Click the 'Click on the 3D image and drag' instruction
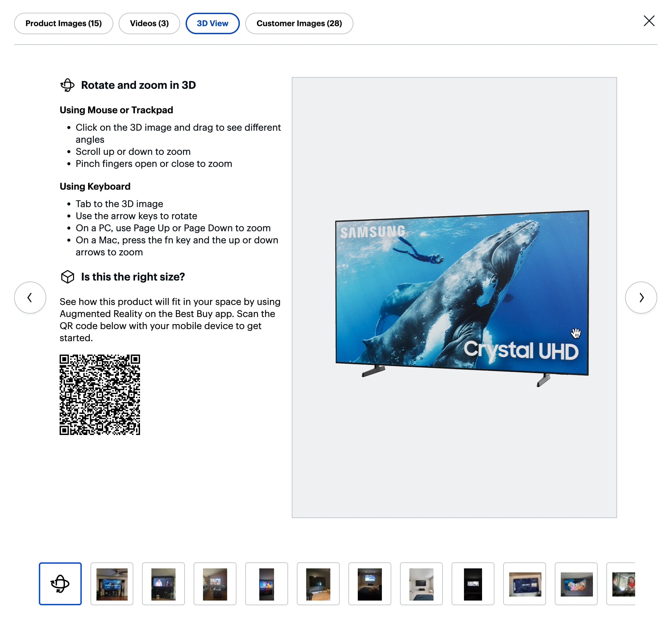The height and width of the screenshot is (622, 672). pyautogui.click(x=178, y=133)
